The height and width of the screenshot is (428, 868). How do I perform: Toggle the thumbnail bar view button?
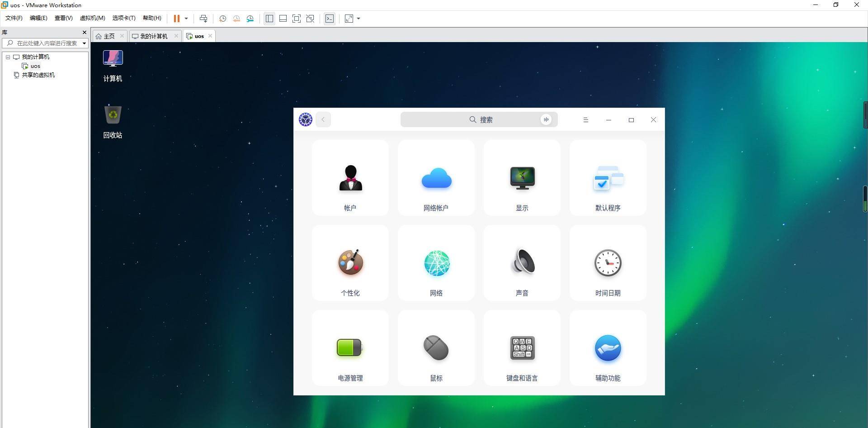click(x=283, y=19)
